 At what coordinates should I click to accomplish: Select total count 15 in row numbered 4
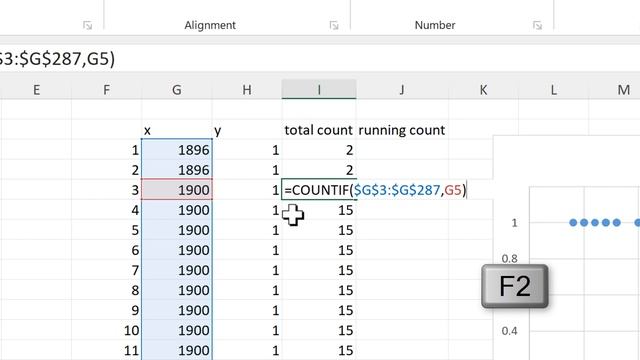click(x=319, y=210)
